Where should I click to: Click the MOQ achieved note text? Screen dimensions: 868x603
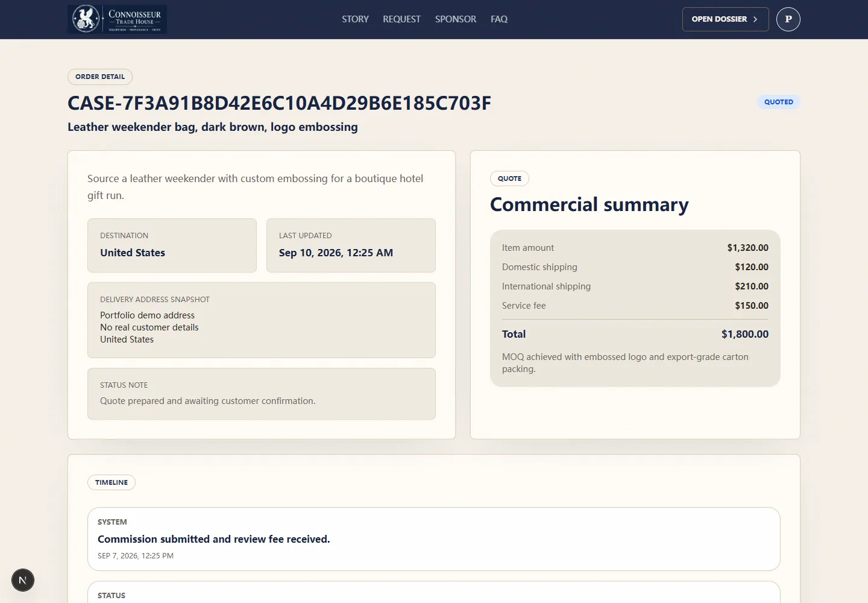[625, 363]
